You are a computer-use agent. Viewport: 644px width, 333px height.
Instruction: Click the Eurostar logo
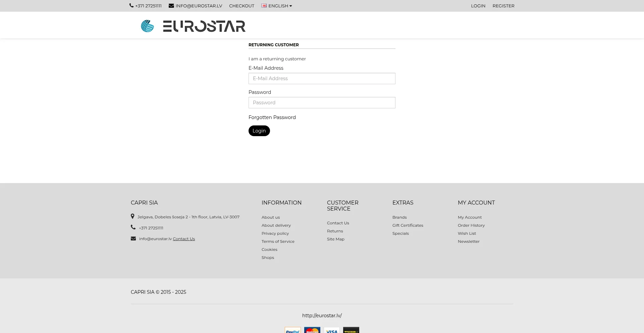click(x=193, y=26)
